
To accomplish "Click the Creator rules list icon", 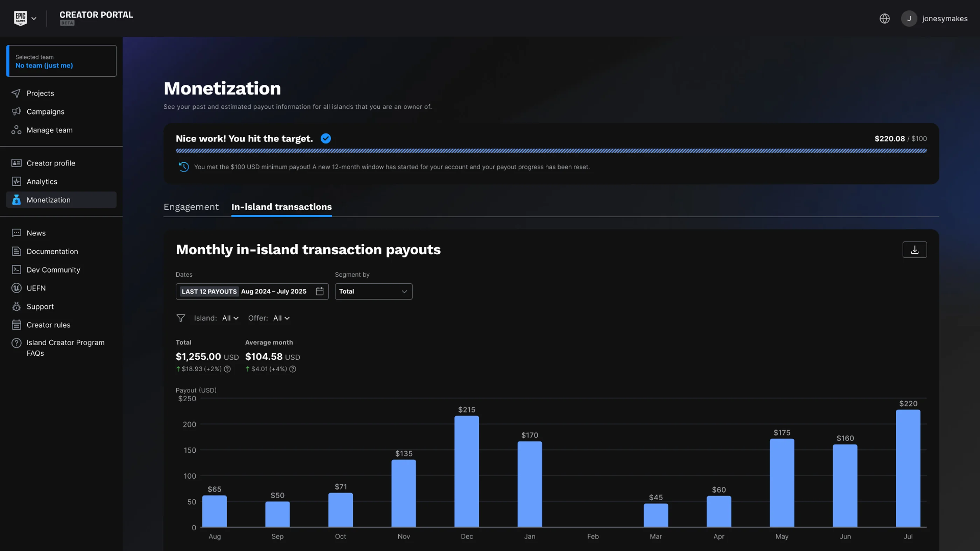I will pos(16,325).
